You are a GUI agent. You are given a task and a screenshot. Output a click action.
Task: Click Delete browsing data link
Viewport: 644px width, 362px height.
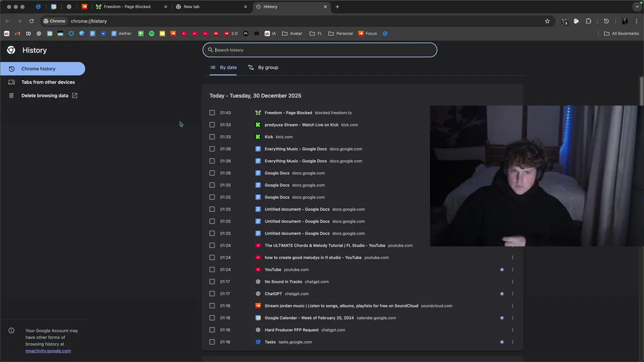(x=43, y=96)
